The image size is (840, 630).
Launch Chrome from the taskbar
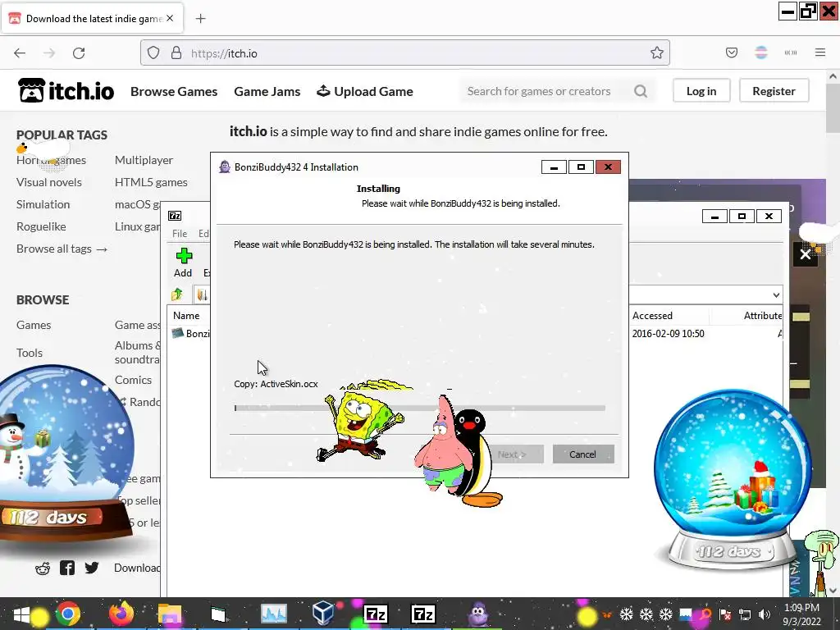(x=68, y=614)
